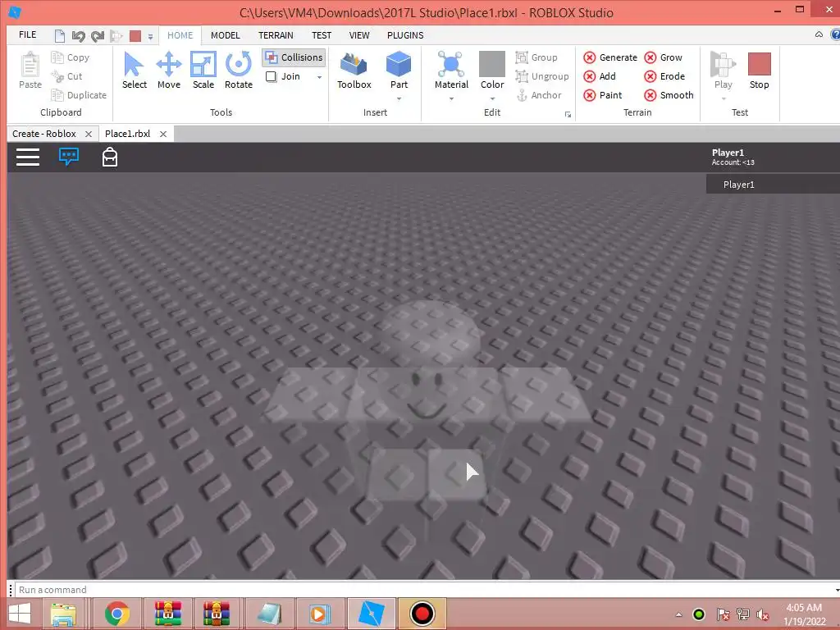
Task: Switch to the VIEW ribbon tab
Action: [x=359, y=35]
